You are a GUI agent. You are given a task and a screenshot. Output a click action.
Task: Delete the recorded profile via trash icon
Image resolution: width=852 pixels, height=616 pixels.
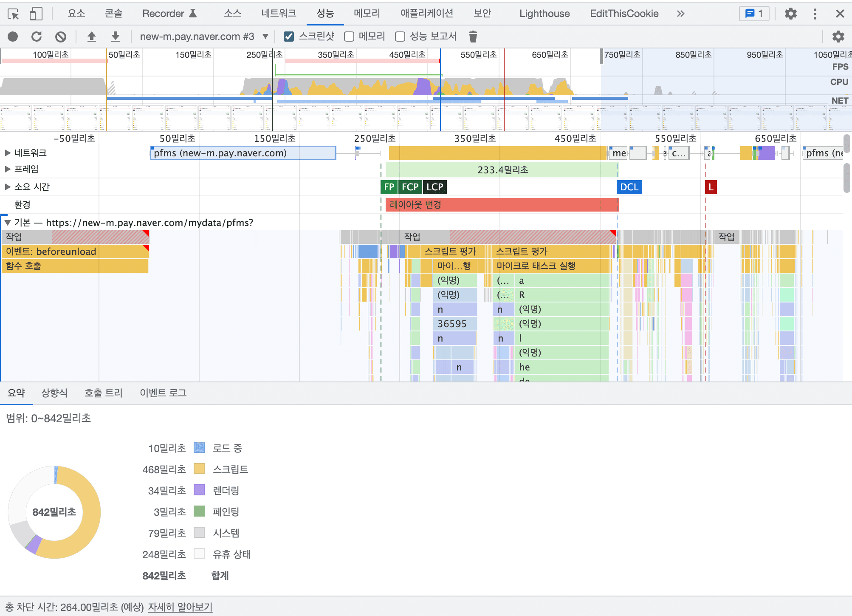[474, 36]
